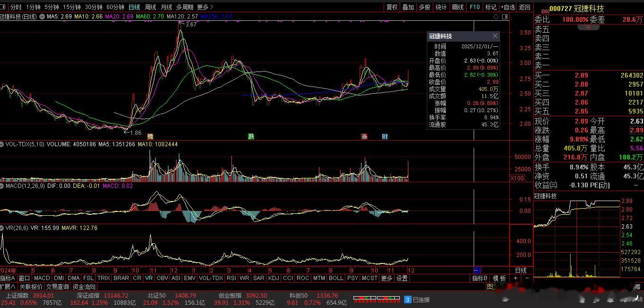
Task: Open the 指标A indicator menu
Action: [x=8, y=278]
